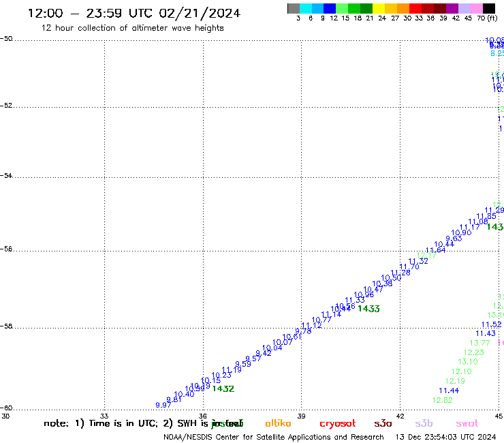504x443 pixels.
Task: Click the wave height value "11.33"
Action: (x=355, y=300)
